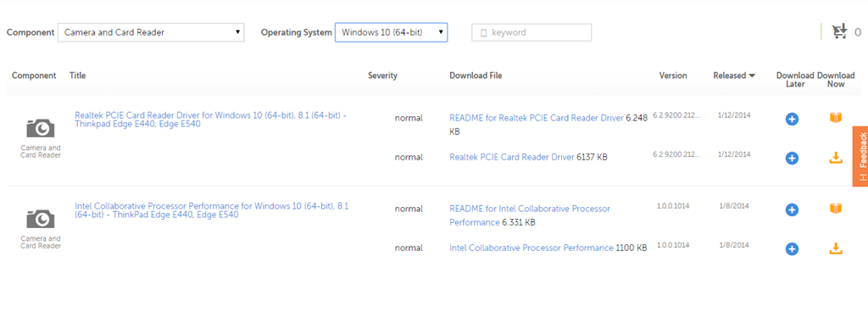Image resolution: width=868 pixels, height=318 pixels.
Task: Add Realtek PCIE Card Reader Driver to download later
Action: coord(792,159)
